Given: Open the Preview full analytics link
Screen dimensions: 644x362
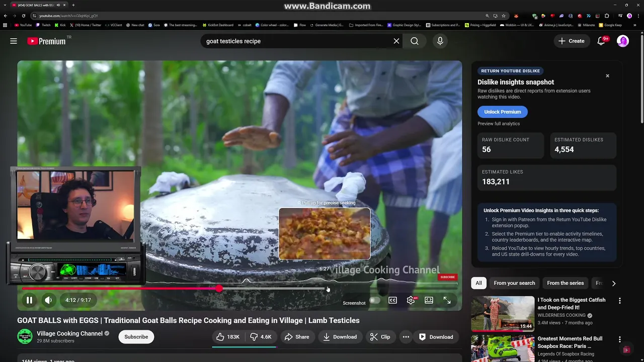Looking at the screenshot, I should tap(499, 124).
